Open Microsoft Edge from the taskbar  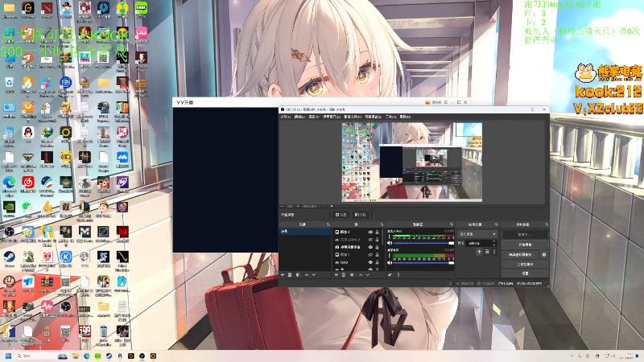(x=87, y=356)
